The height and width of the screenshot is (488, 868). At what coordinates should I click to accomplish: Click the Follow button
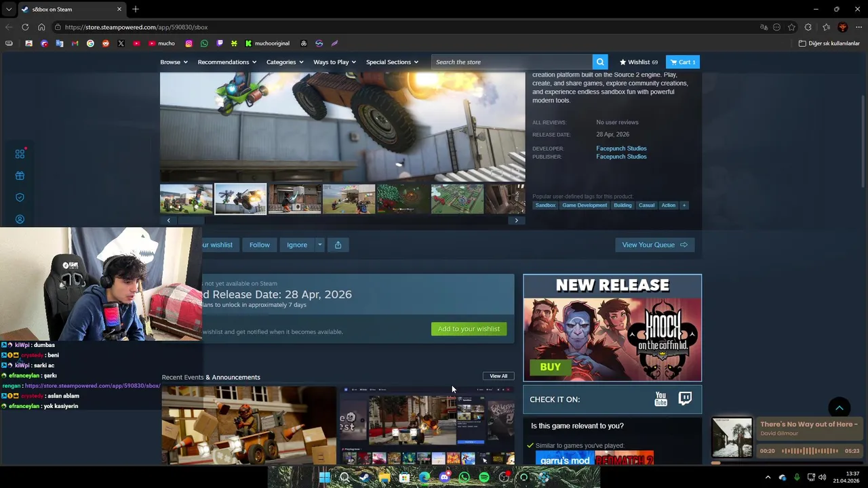point(259,245)
